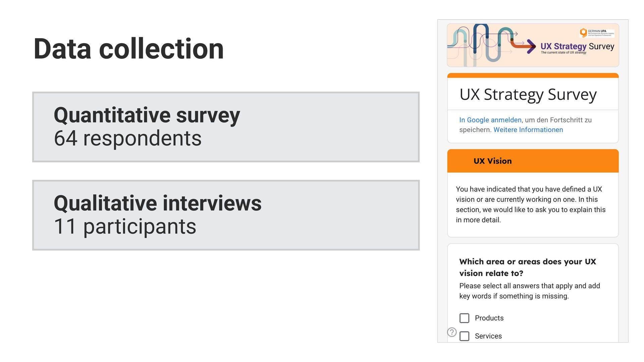Click the 'Please select all answers' helper text
644x362 pixels.
tap(529, 291)
